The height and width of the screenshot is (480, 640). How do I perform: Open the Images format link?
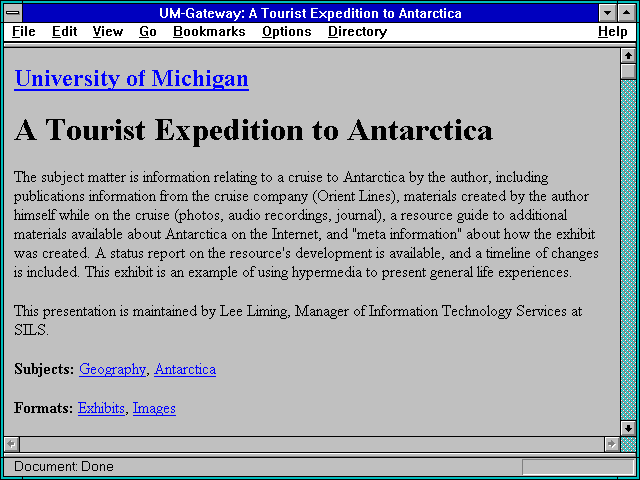[x=154, y=408]
